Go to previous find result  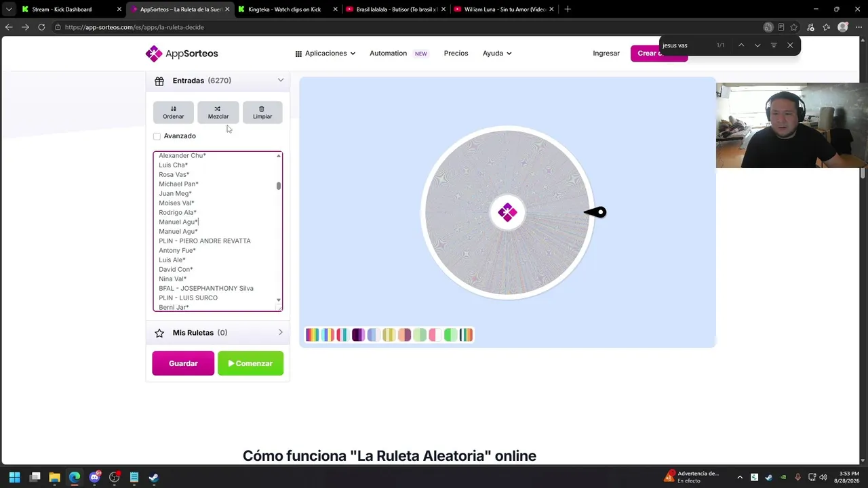[x=741, y=45]
